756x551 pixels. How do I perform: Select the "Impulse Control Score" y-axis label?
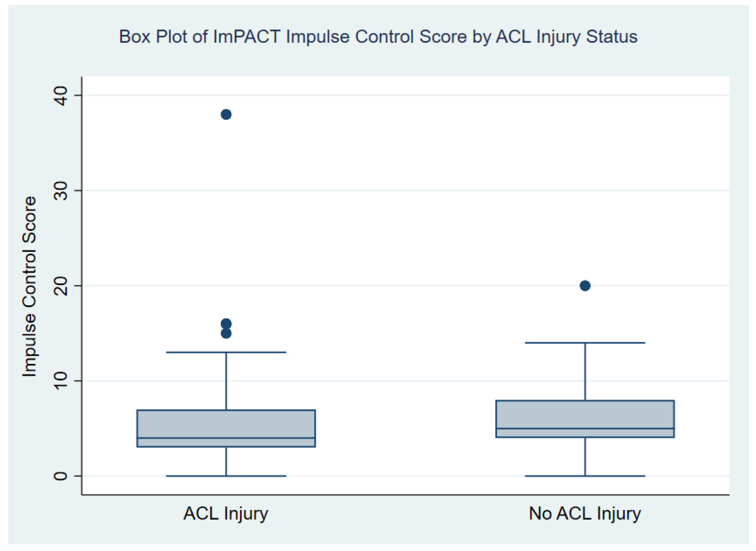[29, 287]
